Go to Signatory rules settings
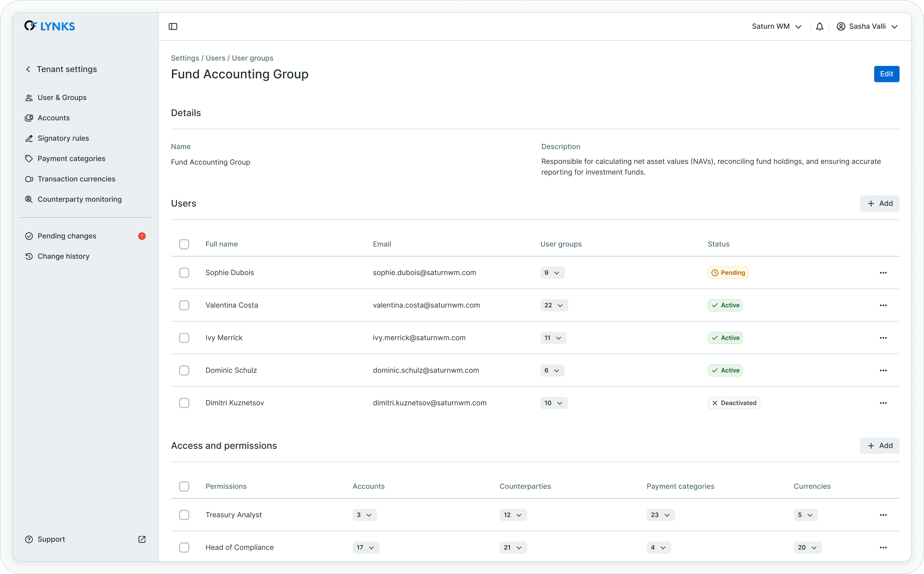 63,138
